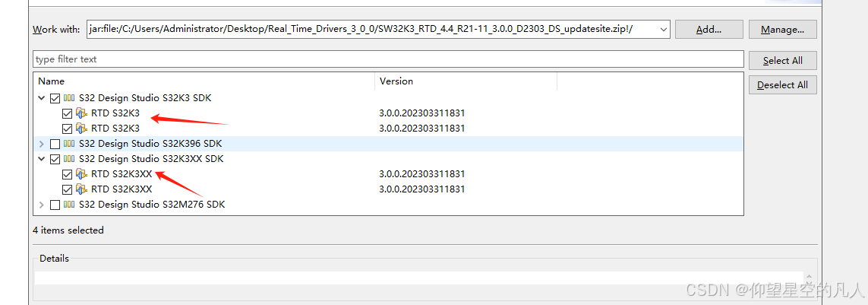Select the first RTD S32K3XX row label
868x305 pixels.
pyautogui.click(x=122, y=174)
